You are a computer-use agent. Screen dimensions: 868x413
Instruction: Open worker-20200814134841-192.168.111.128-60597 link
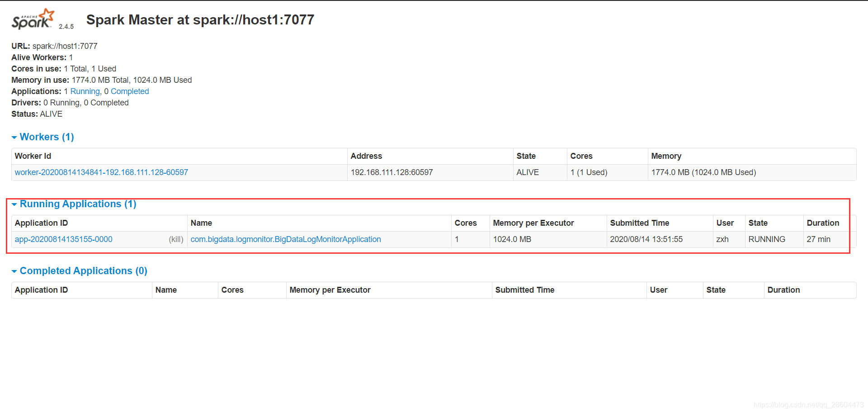(101, 172)
